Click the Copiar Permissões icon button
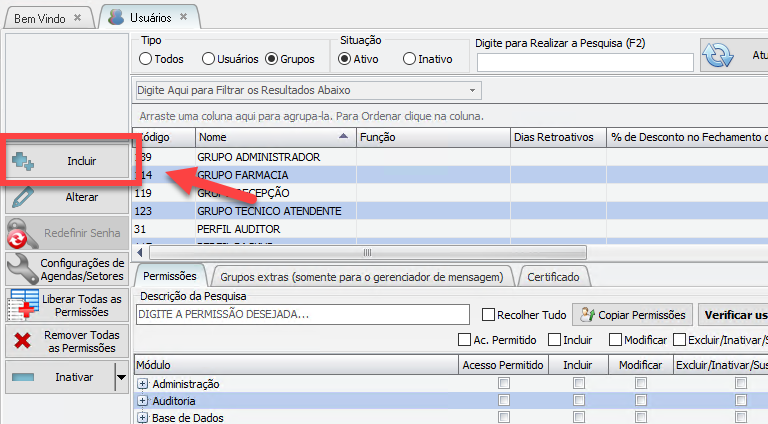The image size is (768, 424). pyautogui.click(x=588, y=314)
